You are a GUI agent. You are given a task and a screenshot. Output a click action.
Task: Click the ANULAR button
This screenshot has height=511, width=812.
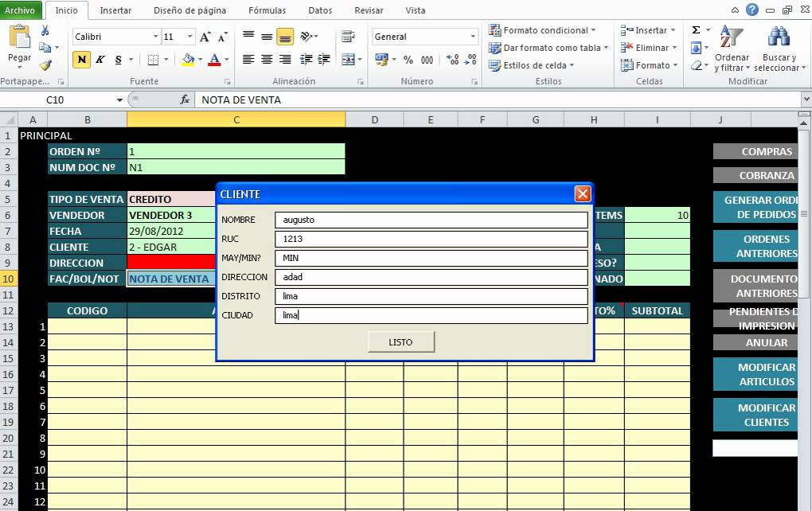click(755, 343)
